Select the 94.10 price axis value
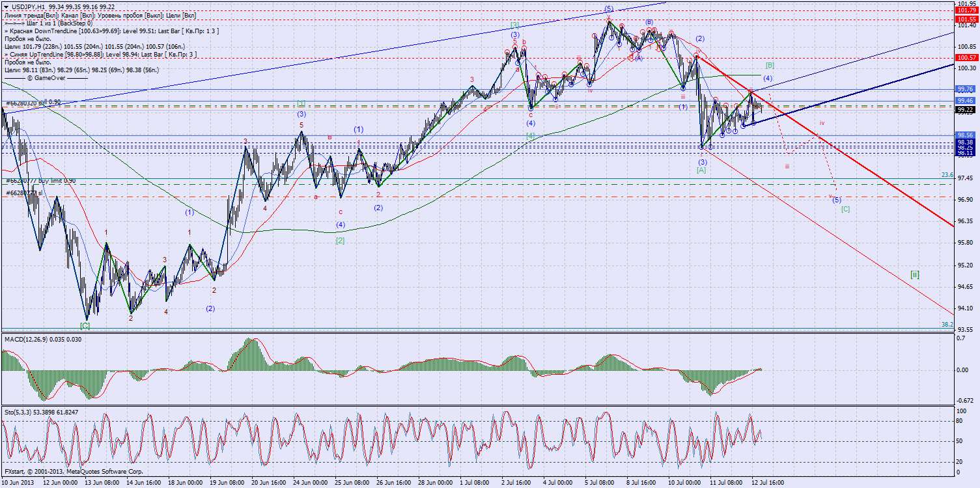 click(x=964, y=308)
